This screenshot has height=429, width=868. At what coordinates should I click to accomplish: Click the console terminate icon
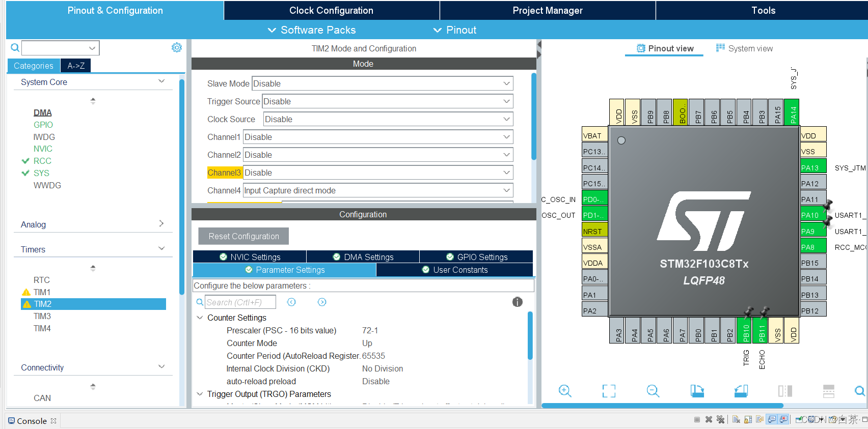(697, 419)
